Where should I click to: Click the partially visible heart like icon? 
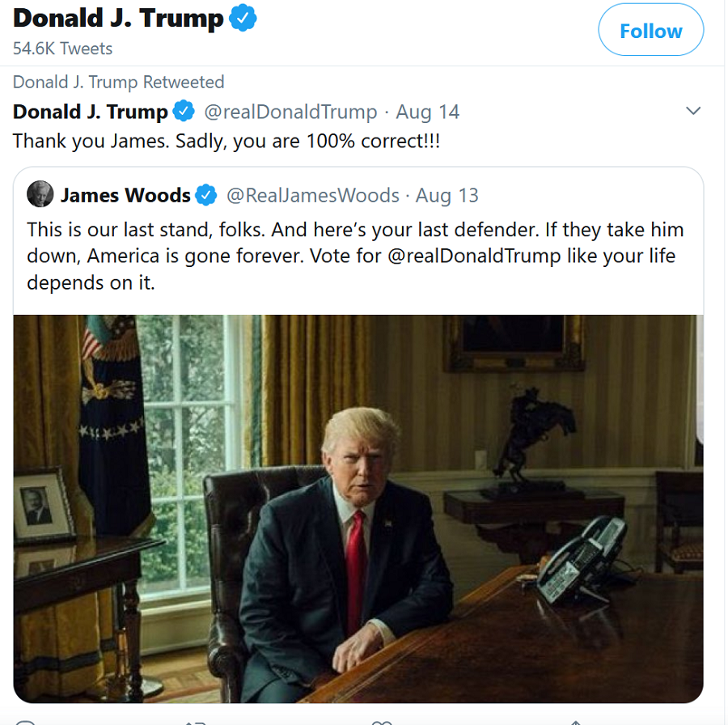tap(380, 722)
